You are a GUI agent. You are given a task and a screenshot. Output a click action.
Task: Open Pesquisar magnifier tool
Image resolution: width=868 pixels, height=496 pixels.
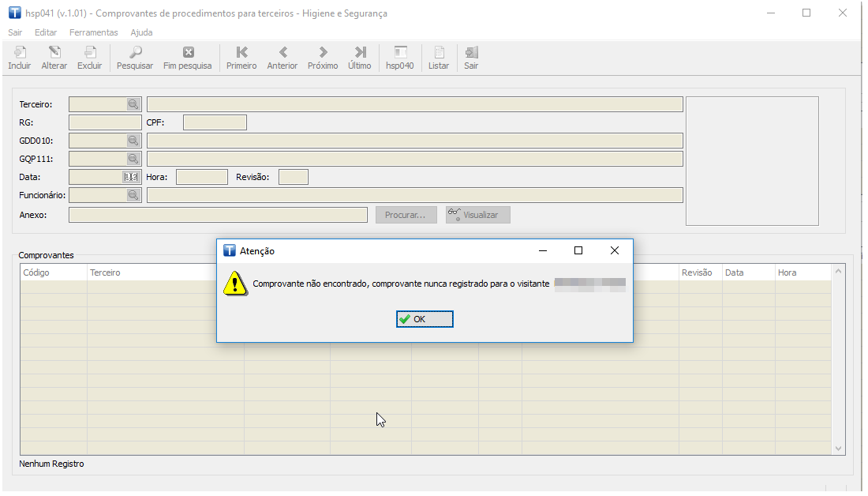point(135,53)
